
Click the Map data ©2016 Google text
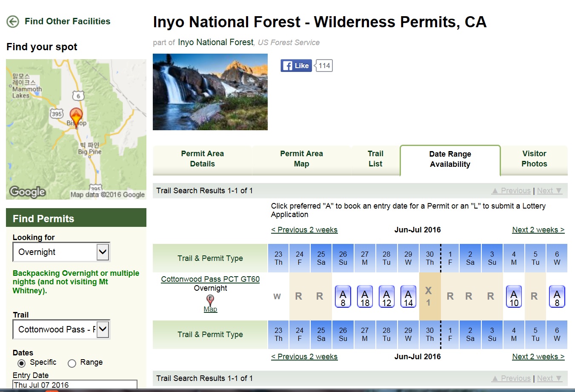click(108, 195)
